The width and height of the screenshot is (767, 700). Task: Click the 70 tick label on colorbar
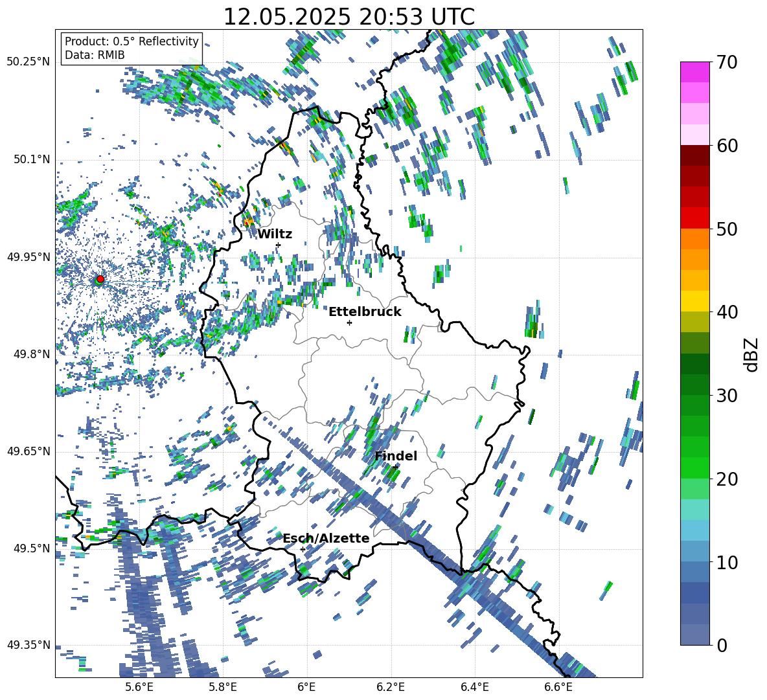pyautogui.click(x=726, y=63)
